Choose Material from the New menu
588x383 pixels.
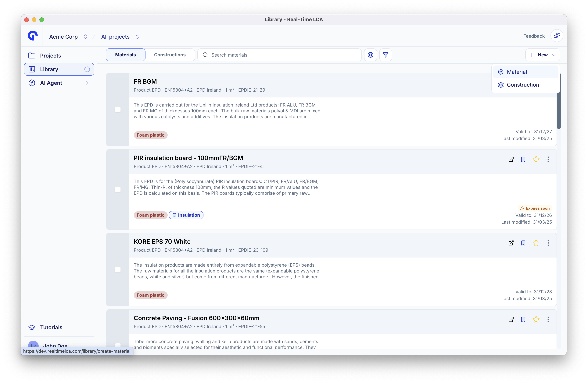[525, 72]
